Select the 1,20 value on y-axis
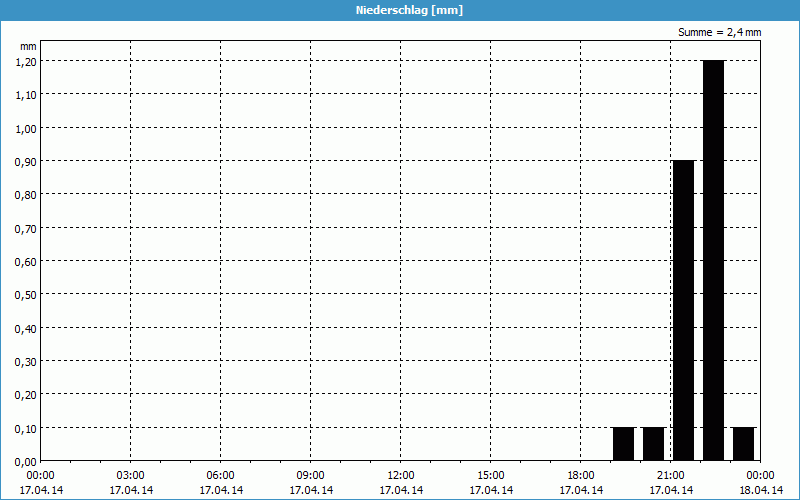Viewport: 800px width, 500px height. tap(25, 61)
